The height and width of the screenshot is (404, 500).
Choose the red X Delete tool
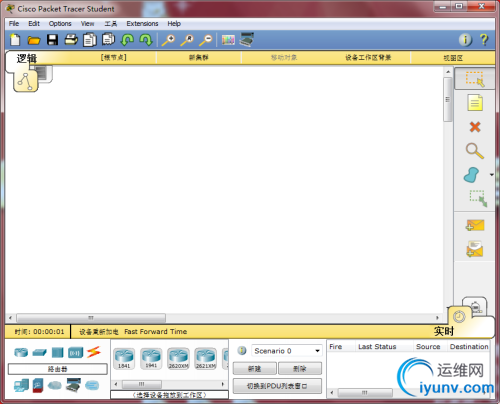click(475, 127)
